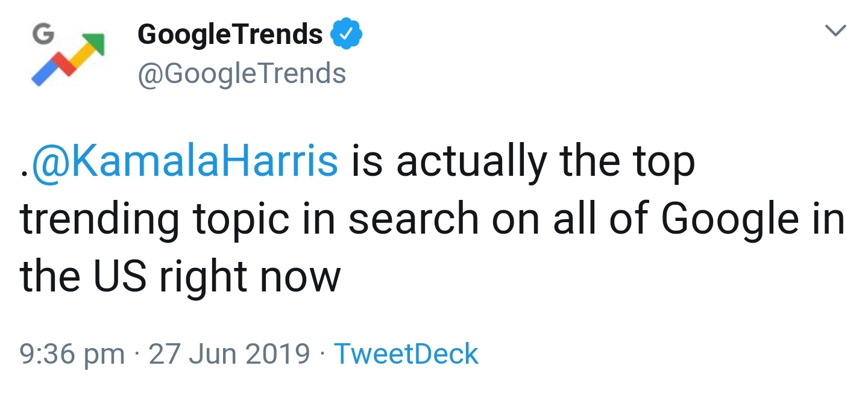The image size is (868, 395).
Task: Click the bold GoogleTrends display name
Action: 230,35
